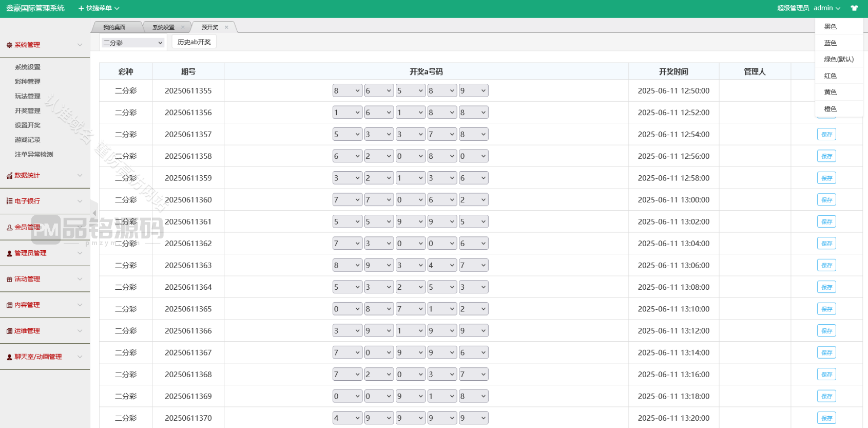Select the 预开奖 tab
Image resolution: width=868 pixels, height=428 pixels.
210,27
